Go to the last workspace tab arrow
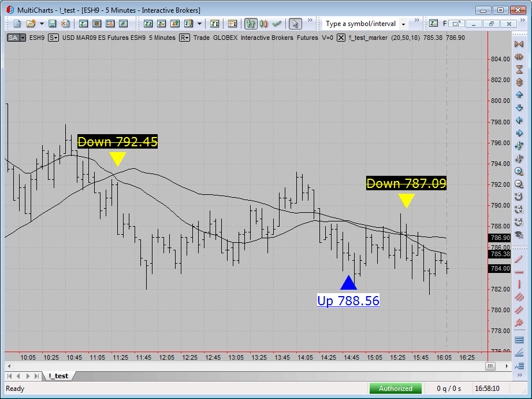This screenshot has width=532, height=399. (36, 376)
